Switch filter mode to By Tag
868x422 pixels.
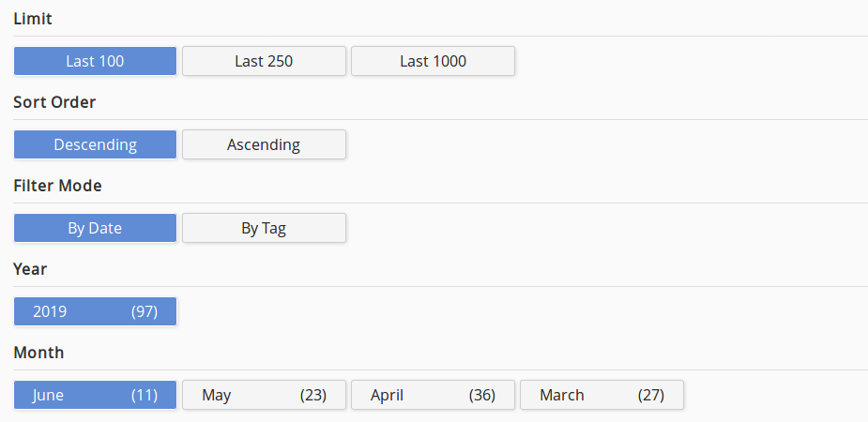[x=264, y=228]
